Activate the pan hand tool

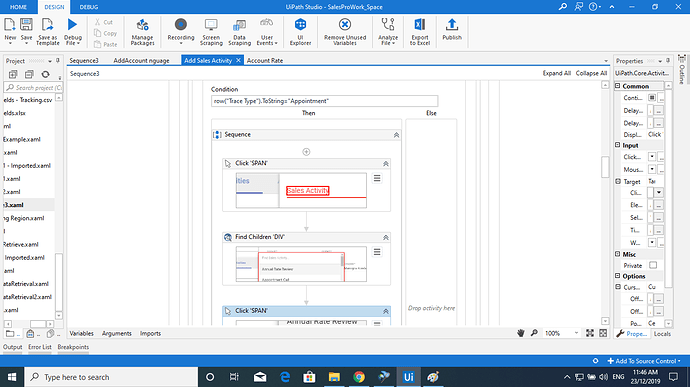(x=521, y=333)
